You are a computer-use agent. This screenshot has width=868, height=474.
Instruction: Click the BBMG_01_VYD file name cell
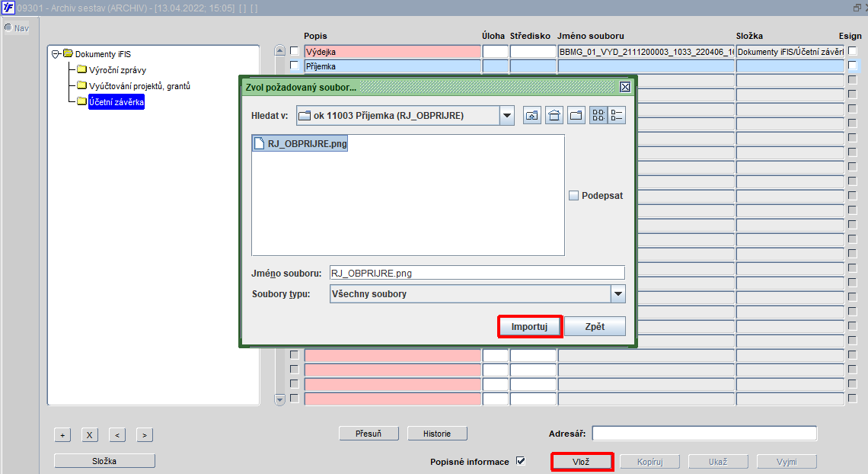pos(646,52)
